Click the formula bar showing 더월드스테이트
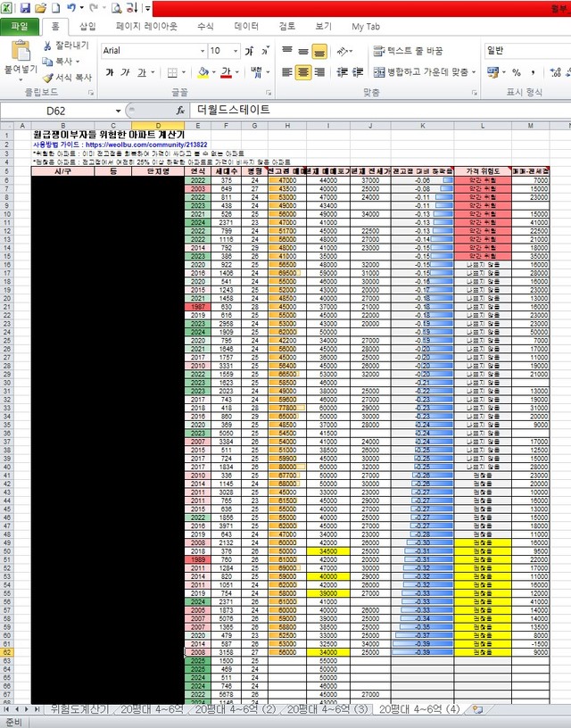 tap(381, 110)
